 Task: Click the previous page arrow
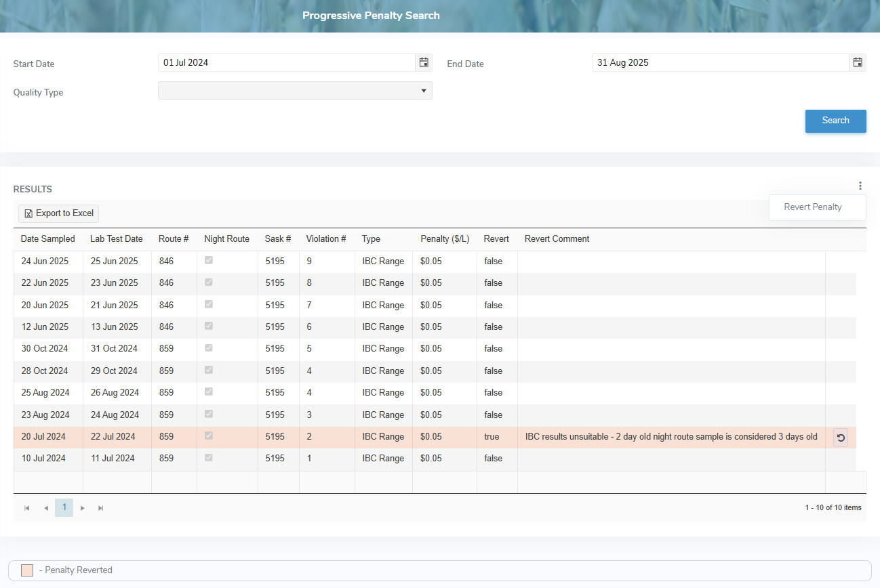(45, 507)
